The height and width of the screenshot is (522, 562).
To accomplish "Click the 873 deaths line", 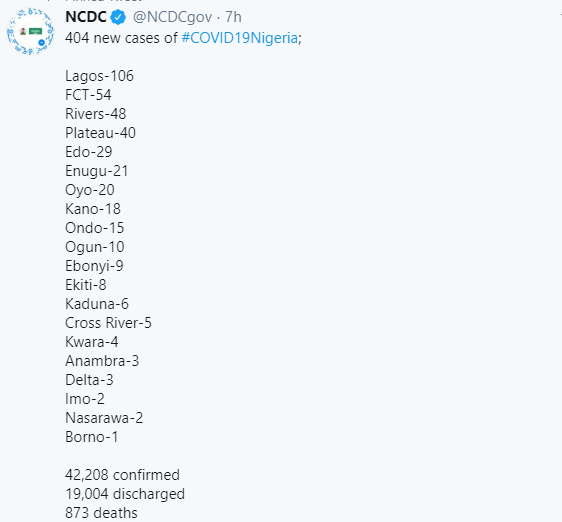I will coord(101,513).
